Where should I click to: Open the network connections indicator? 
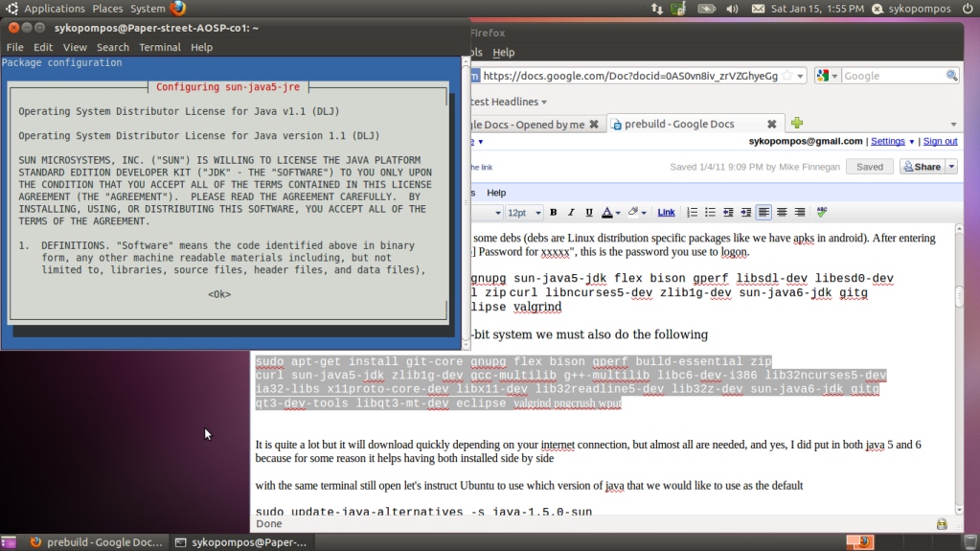pyautogui.click(x=657, y=9)
